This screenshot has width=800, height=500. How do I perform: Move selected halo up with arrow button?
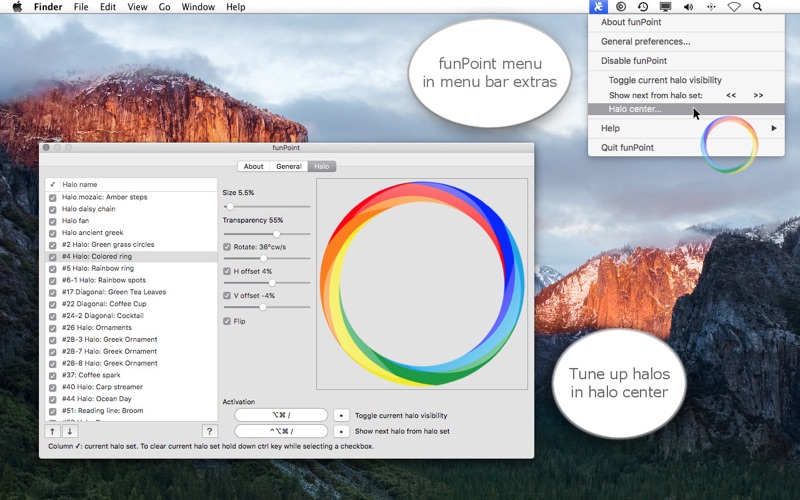[x=52, y=431]
